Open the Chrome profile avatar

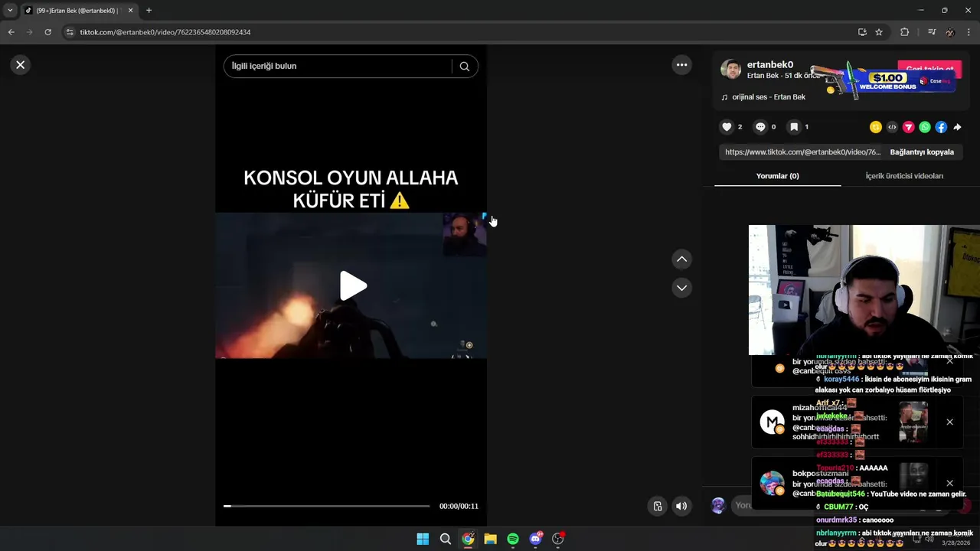click(950, 32)
